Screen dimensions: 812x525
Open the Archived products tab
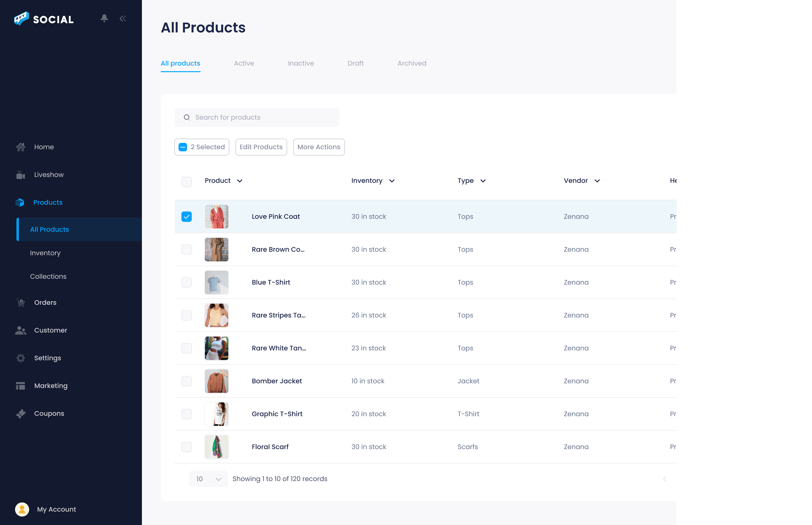coord(412,63)
